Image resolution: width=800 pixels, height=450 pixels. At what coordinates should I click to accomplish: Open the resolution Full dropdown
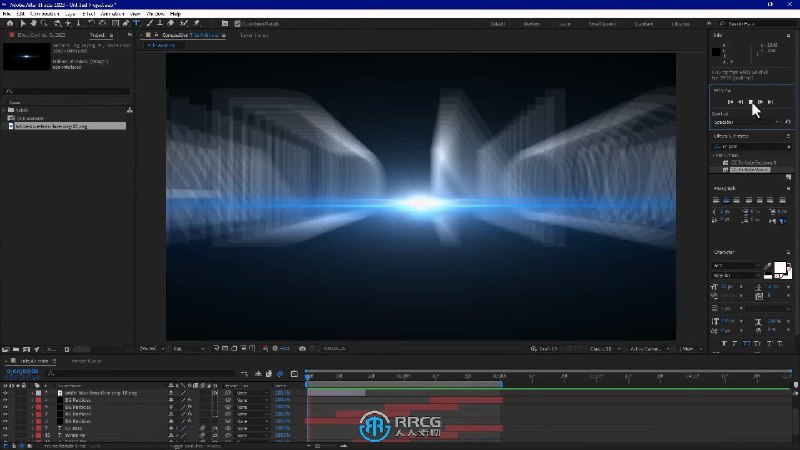click(x=188, y=348)
